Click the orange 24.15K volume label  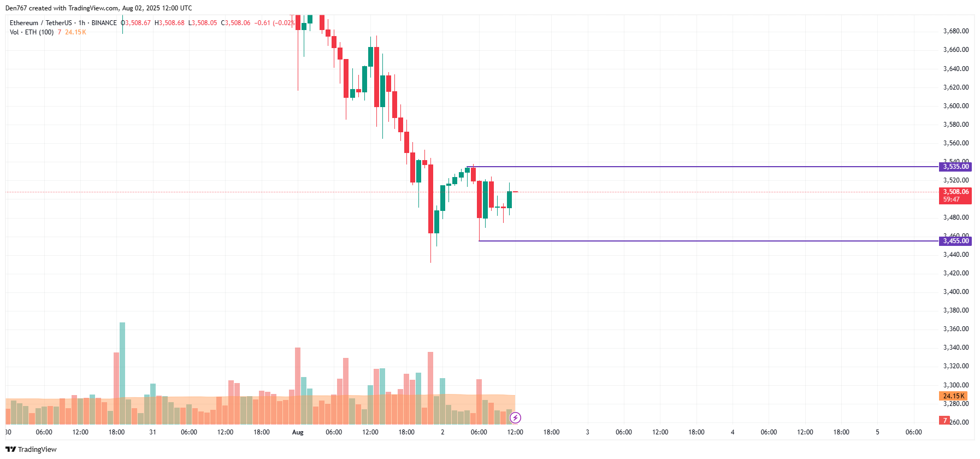[x=953, y=396]
